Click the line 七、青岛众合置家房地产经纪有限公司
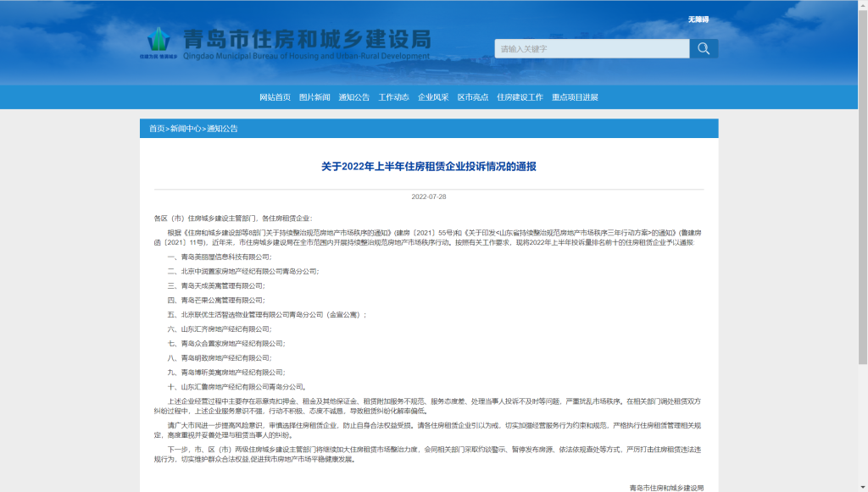Screen dimensions: 868x492 coord(226,343)
